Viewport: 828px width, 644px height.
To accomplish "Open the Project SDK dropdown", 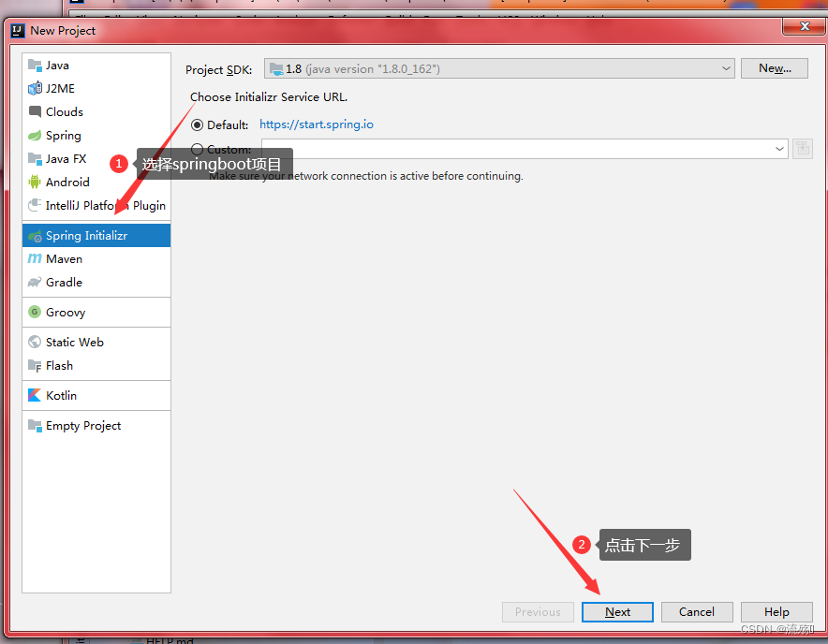I will pos(499,68).
